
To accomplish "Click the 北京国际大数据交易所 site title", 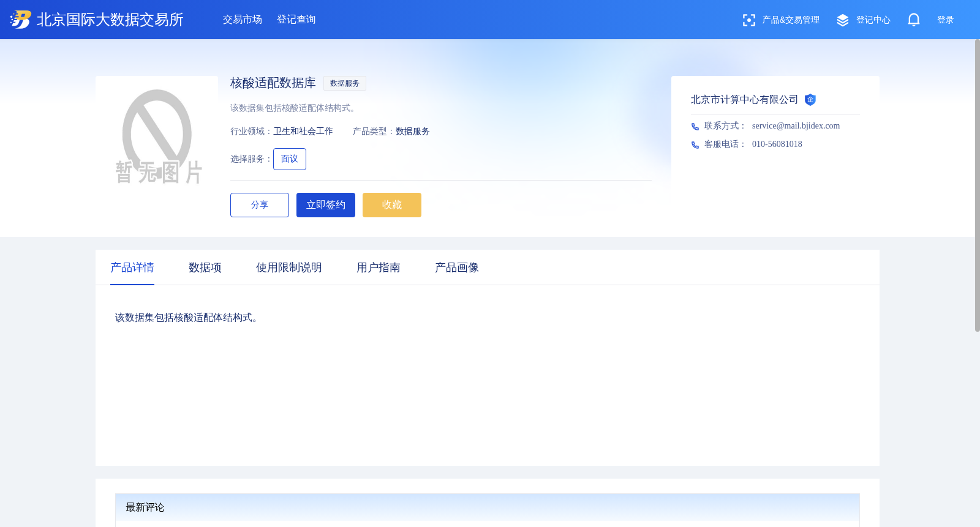I will [110, 20].
